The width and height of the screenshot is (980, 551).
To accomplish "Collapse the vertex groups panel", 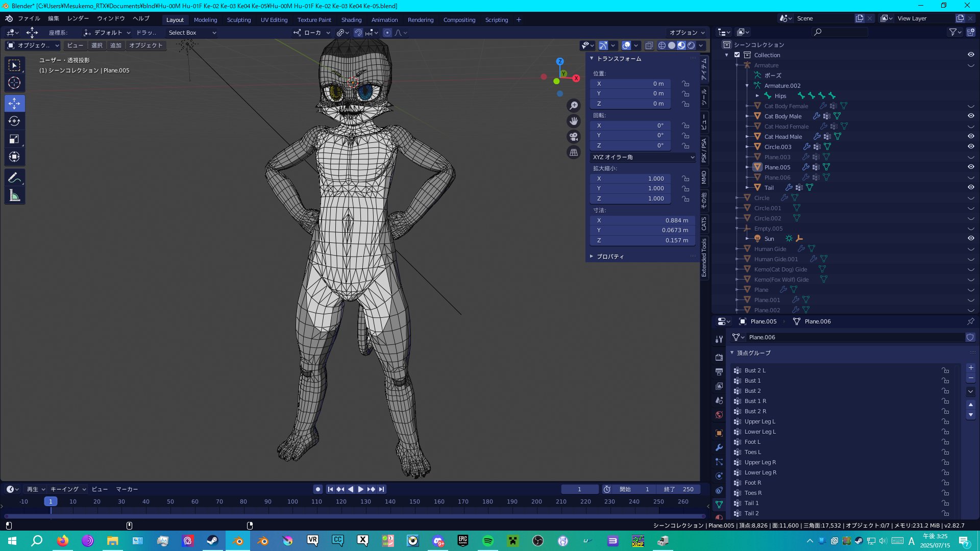I will pyautogui.click(x=732, y=353).
